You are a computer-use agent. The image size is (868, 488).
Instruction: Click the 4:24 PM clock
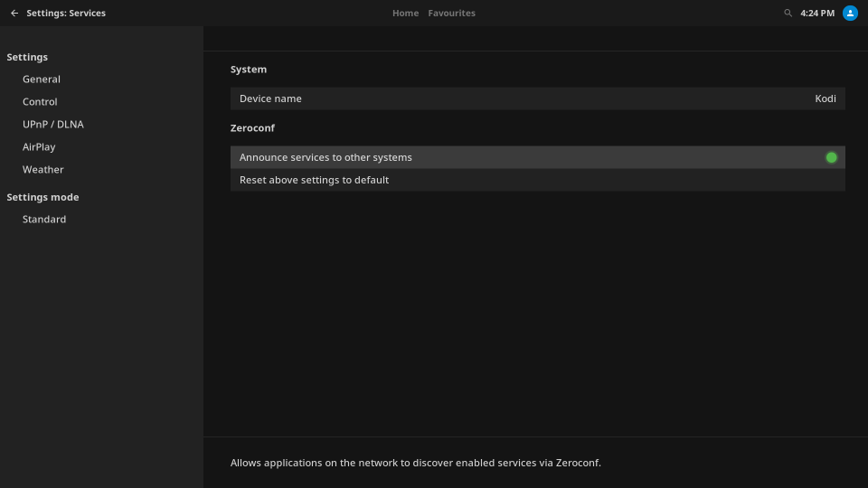pos(816,14)
